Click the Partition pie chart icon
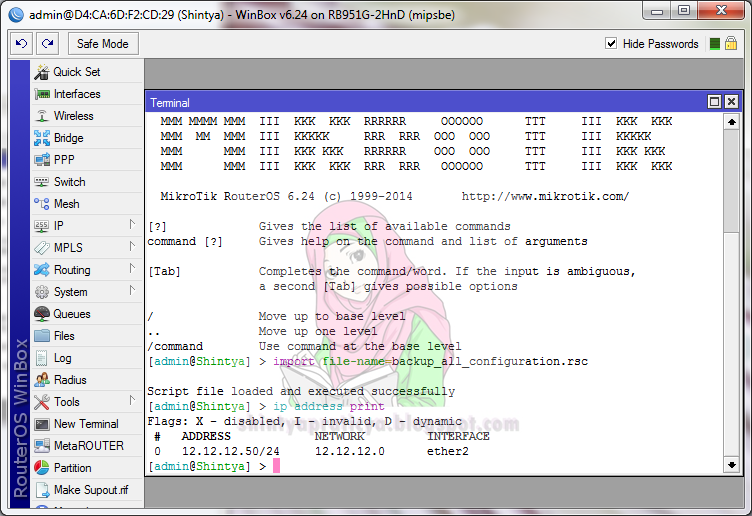The image size is (752, 516). [x=42, y=468]
